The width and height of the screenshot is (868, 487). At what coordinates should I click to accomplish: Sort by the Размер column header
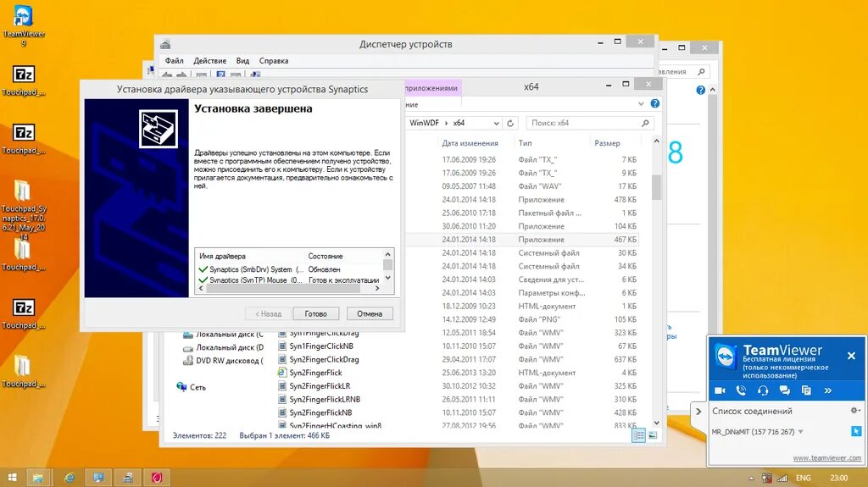[x=607, y=143]
